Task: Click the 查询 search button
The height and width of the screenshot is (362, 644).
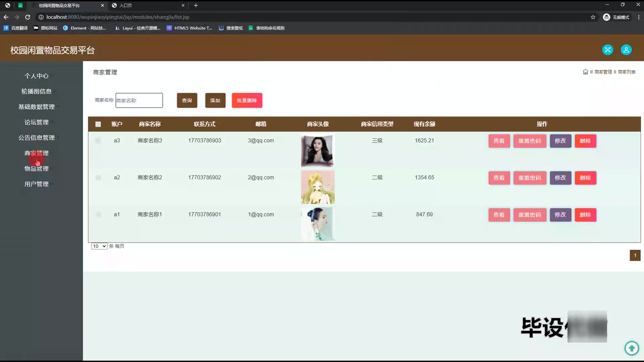Action: click(187, 101)
